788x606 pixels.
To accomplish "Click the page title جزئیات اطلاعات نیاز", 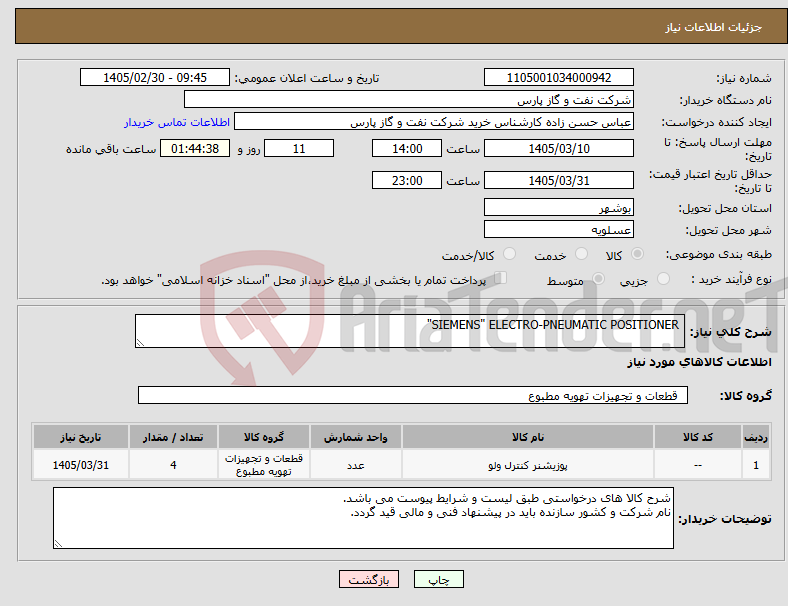I will tap(714, 27).
